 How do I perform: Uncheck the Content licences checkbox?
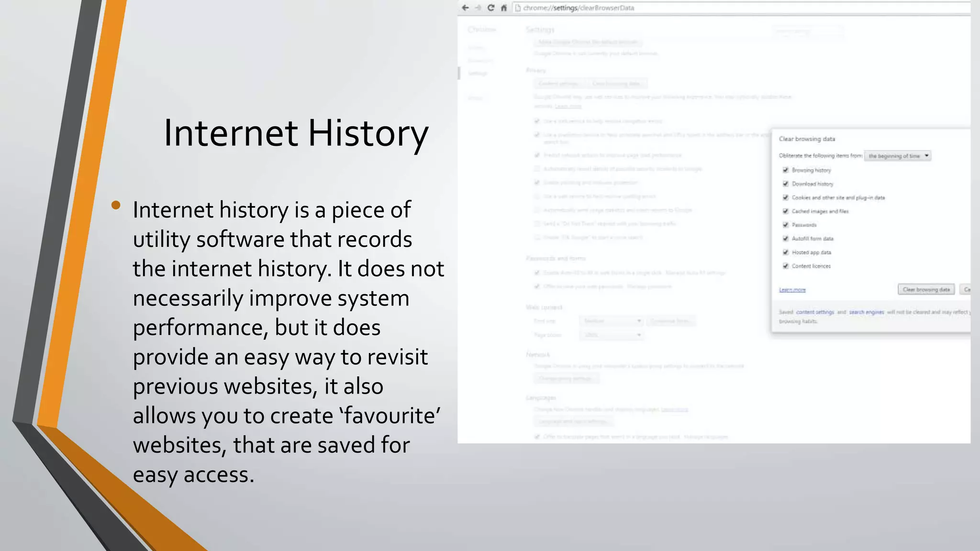[x=785, y=266]
